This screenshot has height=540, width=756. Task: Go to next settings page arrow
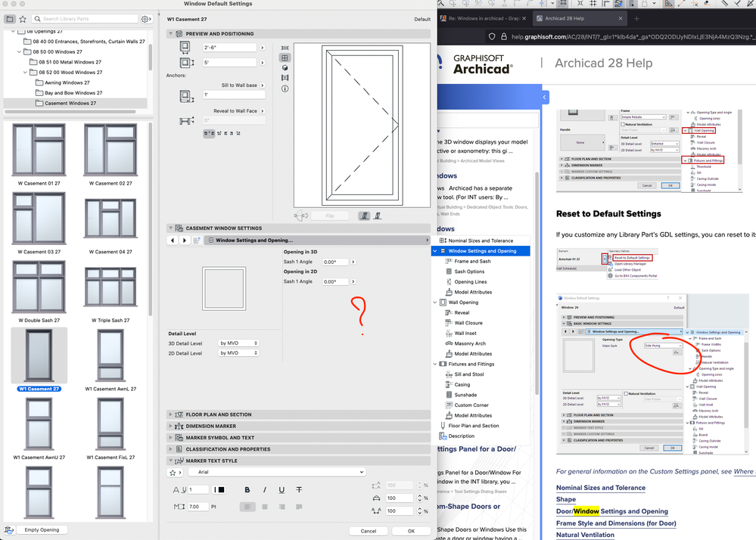pos(184,241)
